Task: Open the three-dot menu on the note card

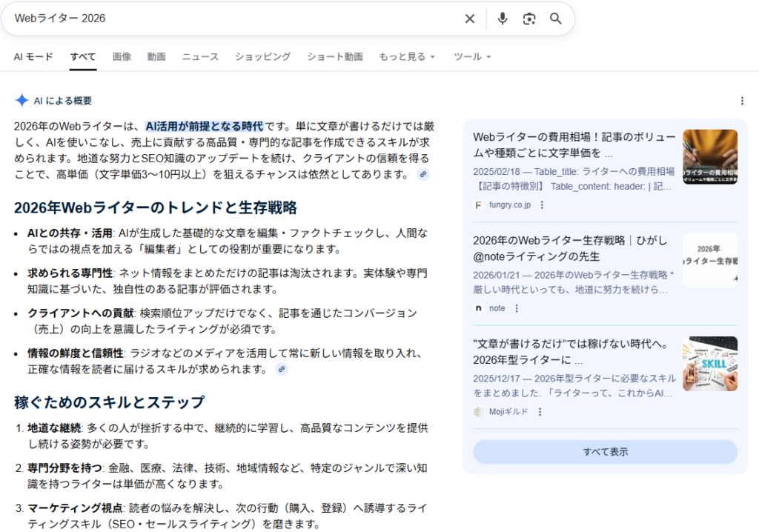Action: pos(517,308)
